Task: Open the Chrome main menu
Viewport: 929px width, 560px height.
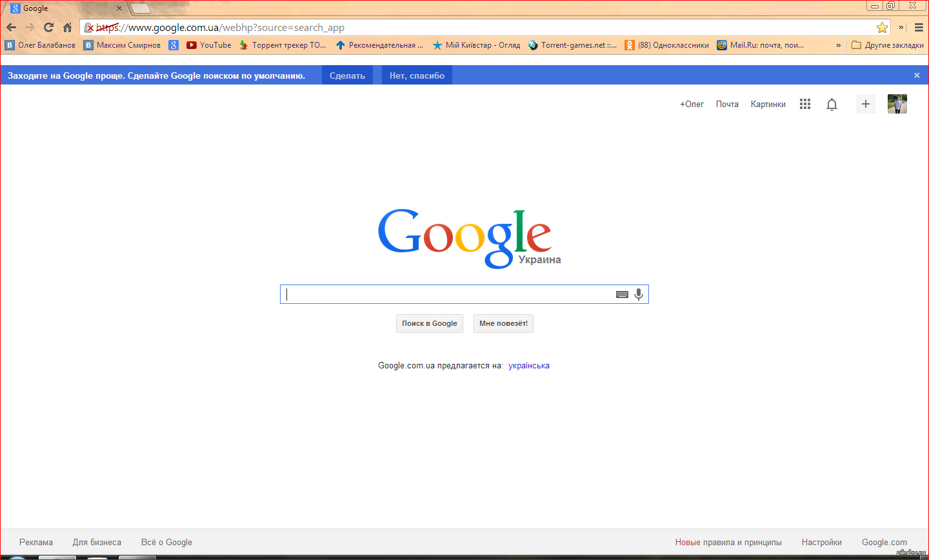Action: tap(919, 27)
